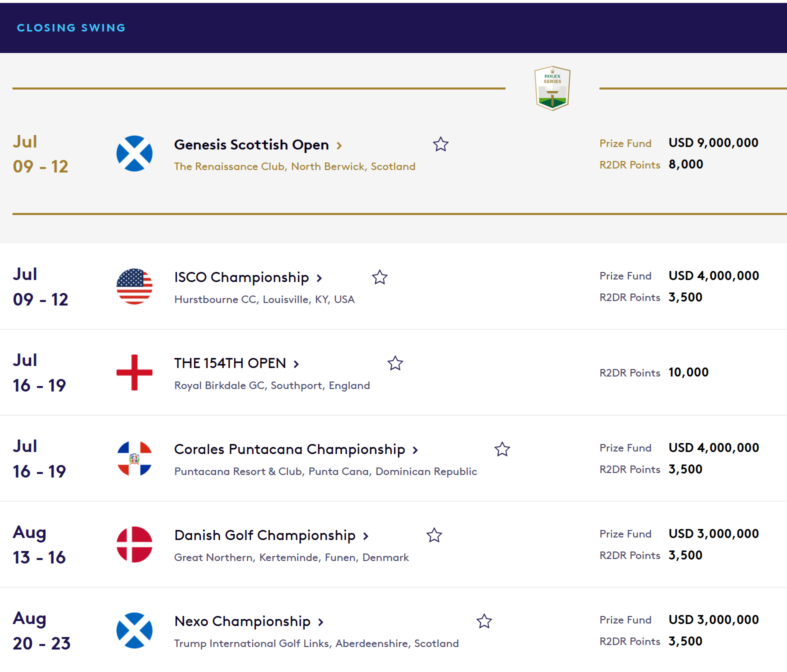Click the Scotland flag beside Genesis Scottish Open
The height and width of the screenshot is (672, 787).
134,153
